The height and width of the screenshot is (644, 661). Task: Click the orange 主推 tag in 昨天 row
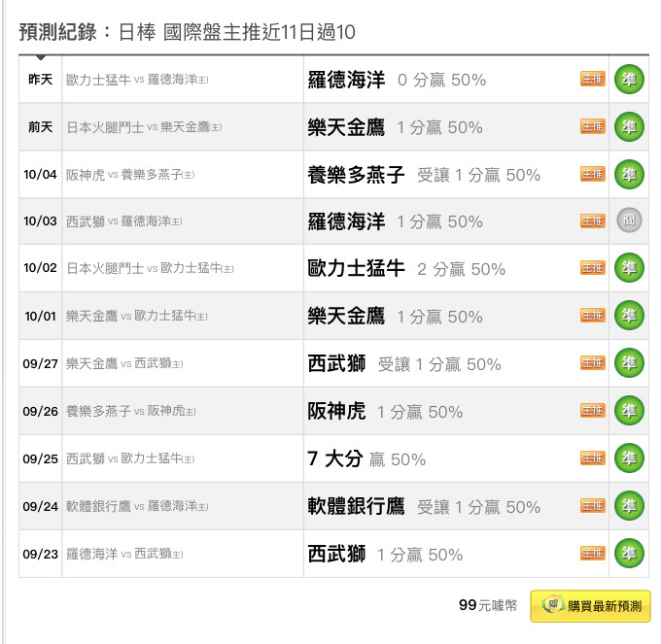pyautogui.click(x=593, y=79)
